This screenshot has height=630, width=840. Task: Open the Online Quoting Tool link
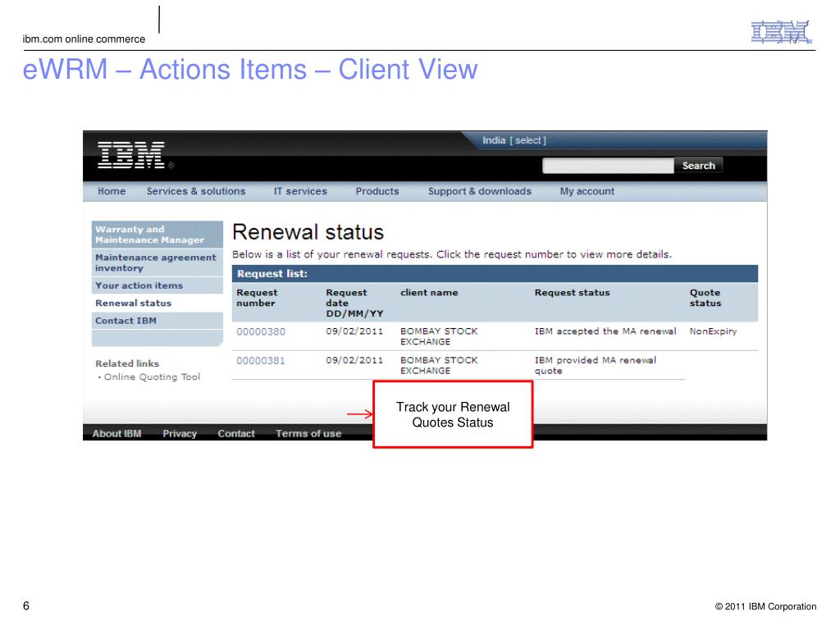pyautogui.click(x=152, y=377)
